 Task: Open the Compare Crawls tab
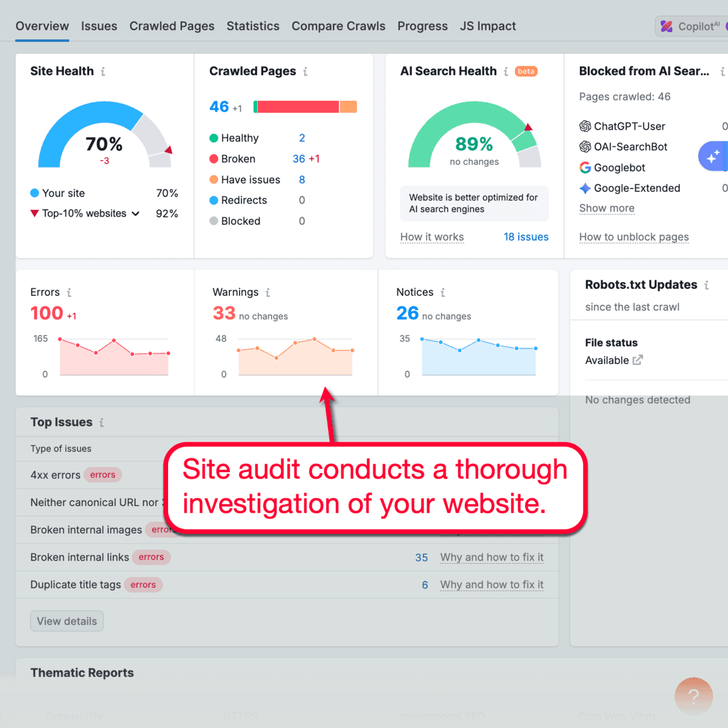pos(339,26)
